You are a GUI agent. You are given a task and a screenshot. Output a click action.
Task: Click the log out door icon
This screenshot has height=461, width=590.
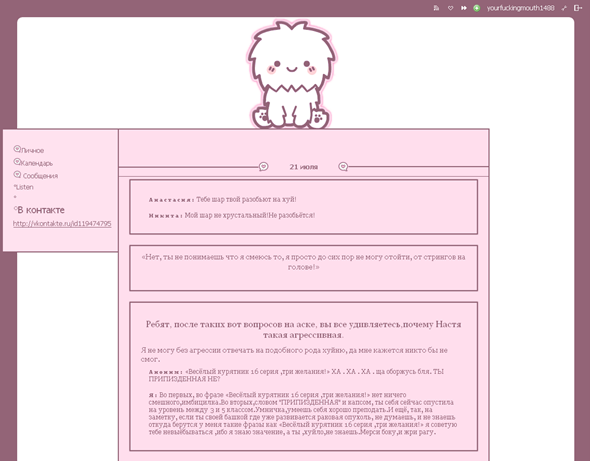pyautogui.click(x=578, y=8)
